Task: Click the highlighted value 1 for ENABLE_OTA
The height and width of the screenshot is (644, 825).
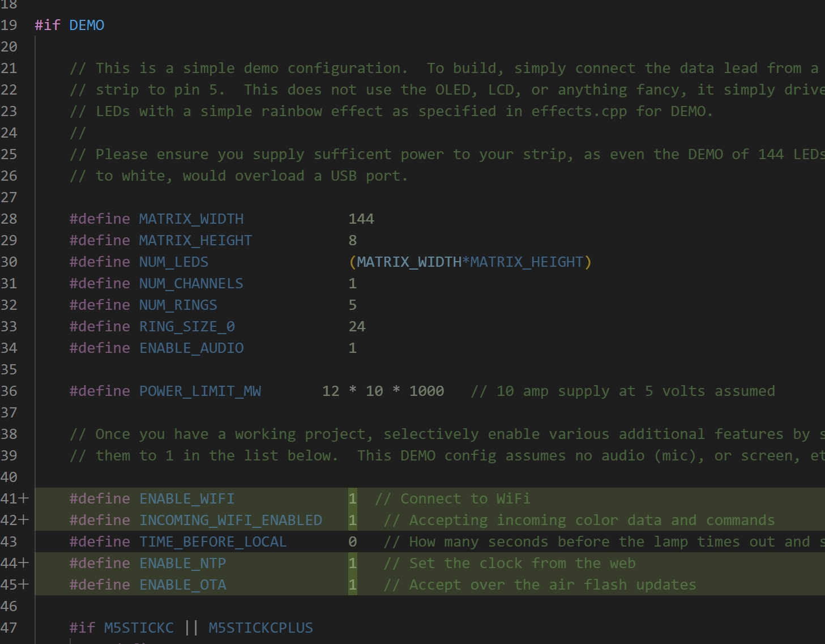Action: [353, 585]
